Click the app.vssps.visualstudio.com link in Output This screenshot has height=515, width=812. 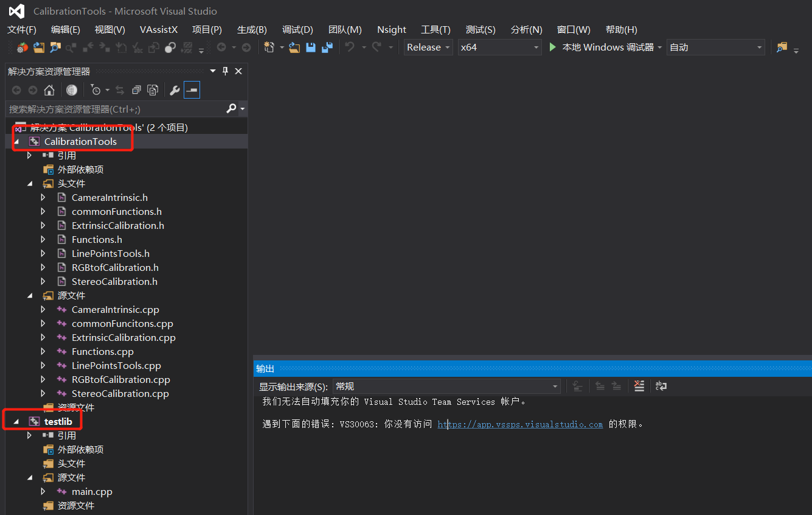pyautogui.click(x=520, y=424)
